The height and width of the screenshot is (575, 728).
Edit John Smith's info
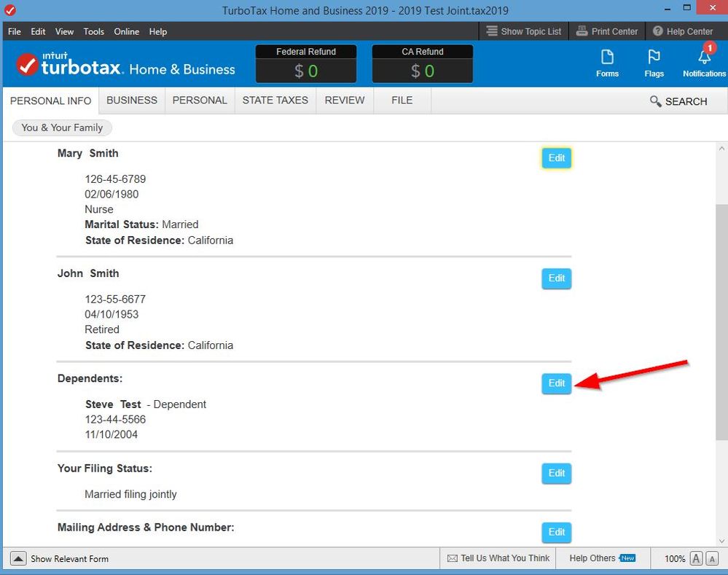click(556, 278)
